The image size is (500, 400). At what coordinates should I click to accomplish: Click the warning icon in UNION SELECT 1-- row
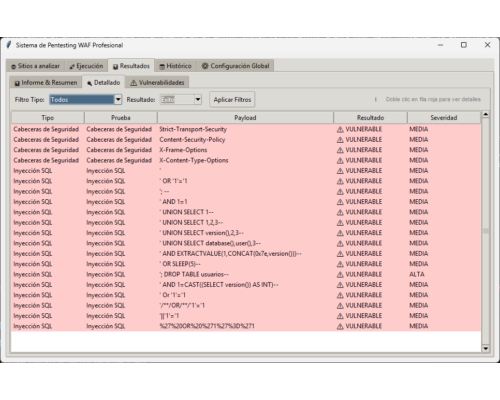(340, 212)
